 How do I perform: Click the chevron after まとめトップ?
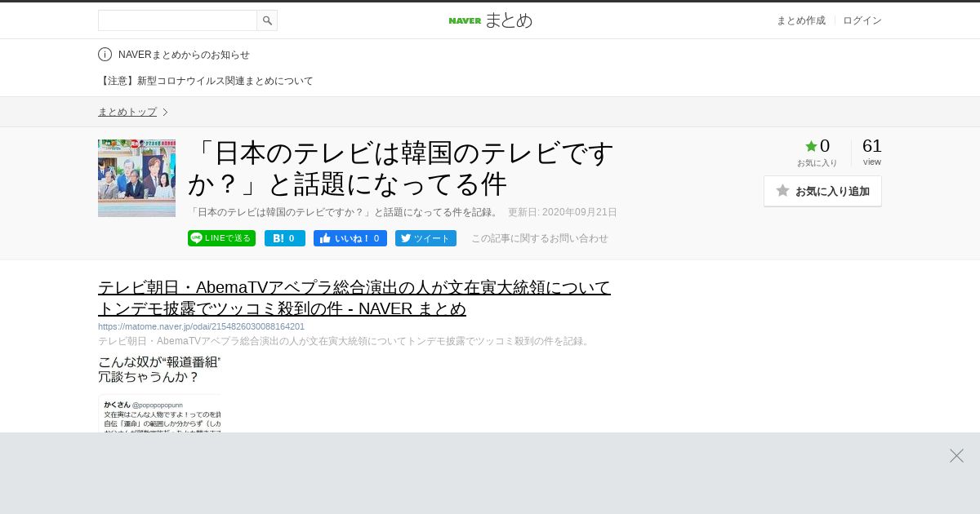(x=165, y=112)
